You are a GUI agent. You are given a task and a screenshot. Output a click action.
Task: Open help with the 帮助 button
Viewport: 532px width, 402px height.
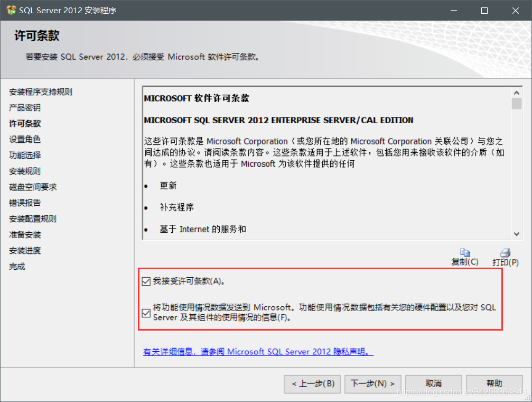click(x=494, y=384)
